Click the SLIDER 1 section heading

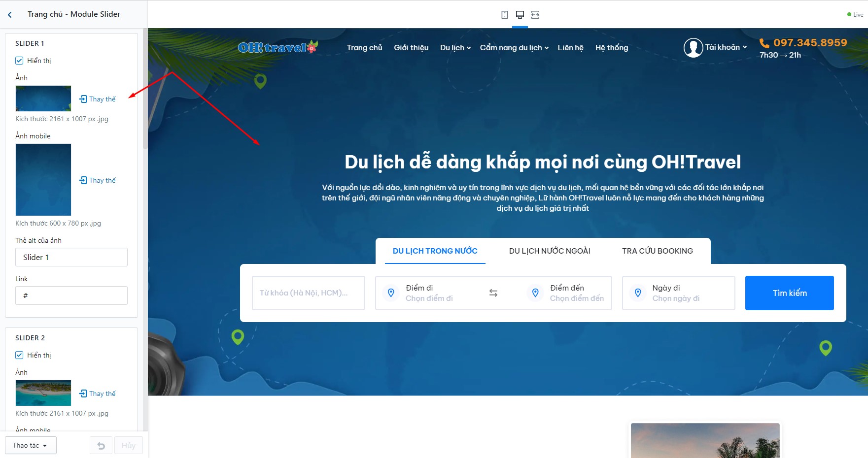[x=30, y=43]
